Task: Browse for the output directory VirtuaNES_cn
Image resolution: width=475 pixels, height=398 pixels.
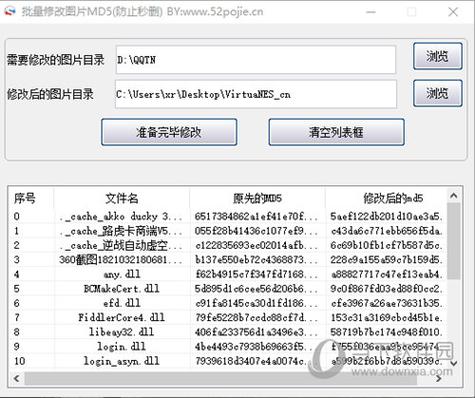Action: pos(438,93)
